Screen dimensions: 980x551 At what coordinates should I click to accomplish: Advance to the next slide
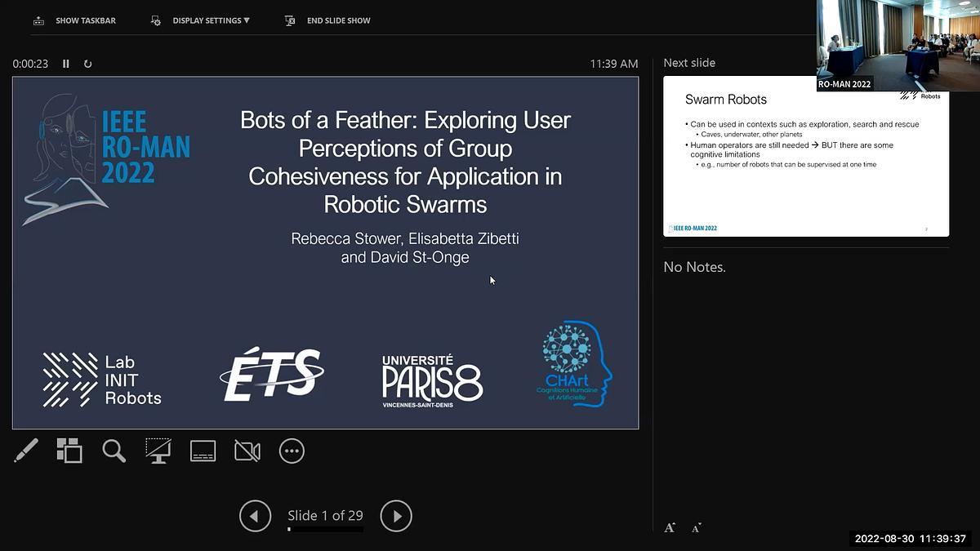click(x=396, y=516)
